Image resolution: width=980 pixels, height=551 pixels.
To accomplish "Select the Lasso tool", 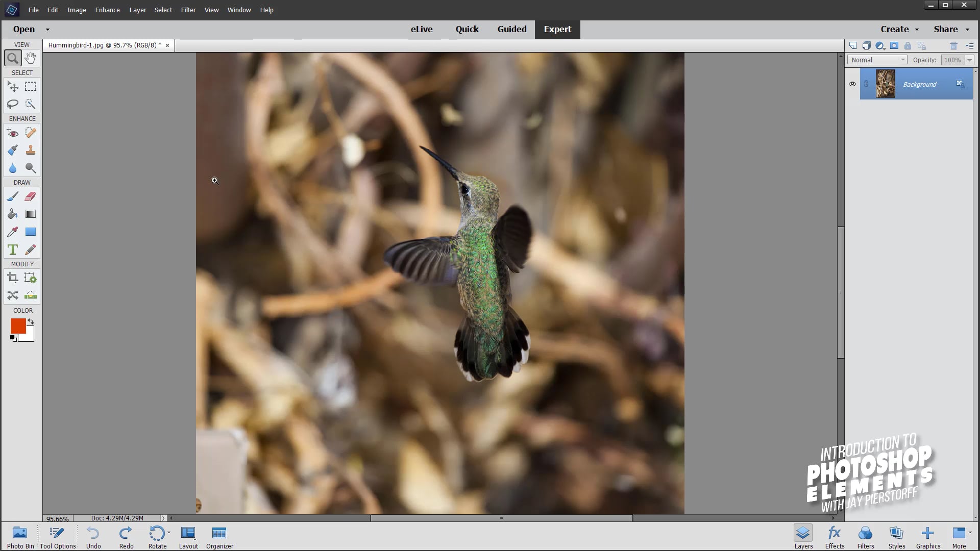I will coord(13,104).
